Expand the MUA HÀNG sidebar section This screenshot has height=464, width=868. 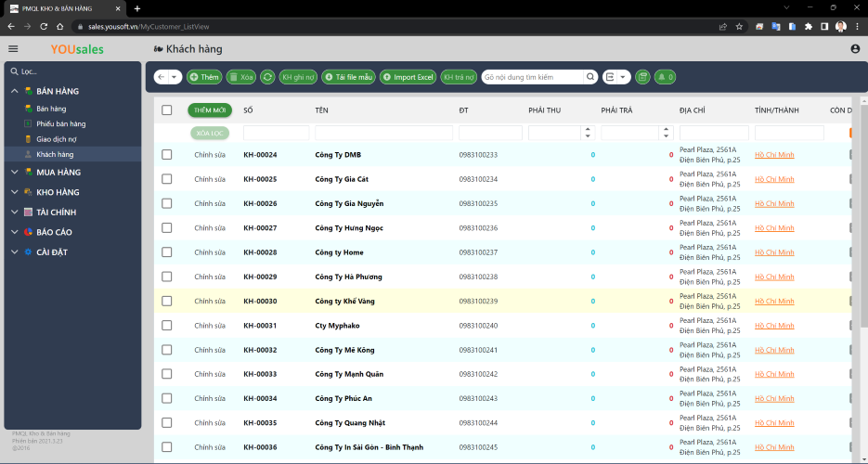[15, 172]
